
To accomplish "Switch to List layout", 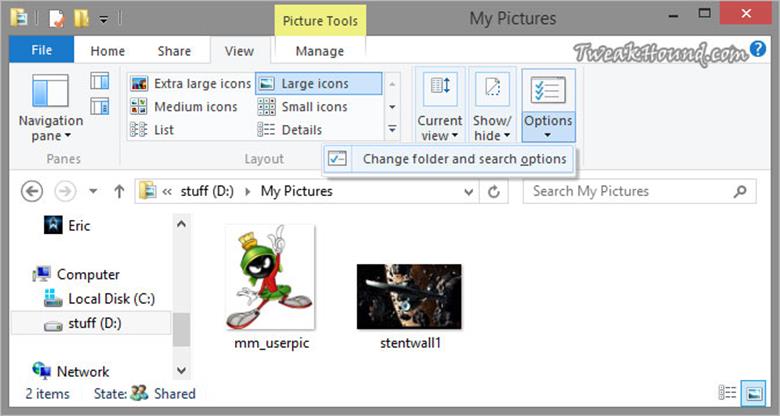I will [152, 130].
